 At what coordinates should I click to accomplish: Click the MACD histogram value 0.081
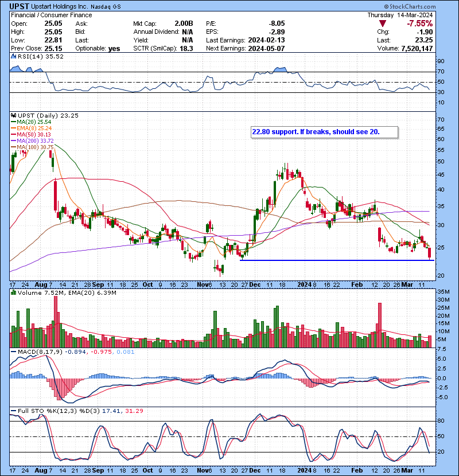click(x=126, y=352)
